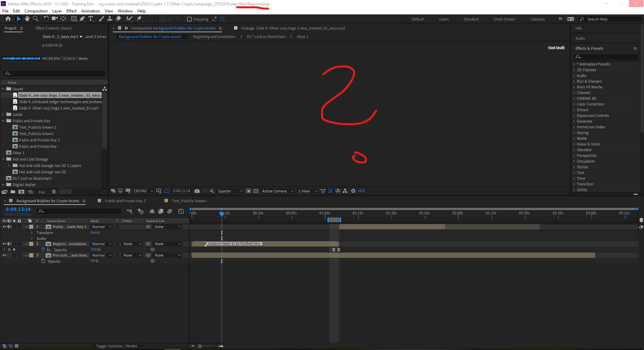Enable Snapping in the toolbar
Screen dimensions: 644x350
point(189,19)
